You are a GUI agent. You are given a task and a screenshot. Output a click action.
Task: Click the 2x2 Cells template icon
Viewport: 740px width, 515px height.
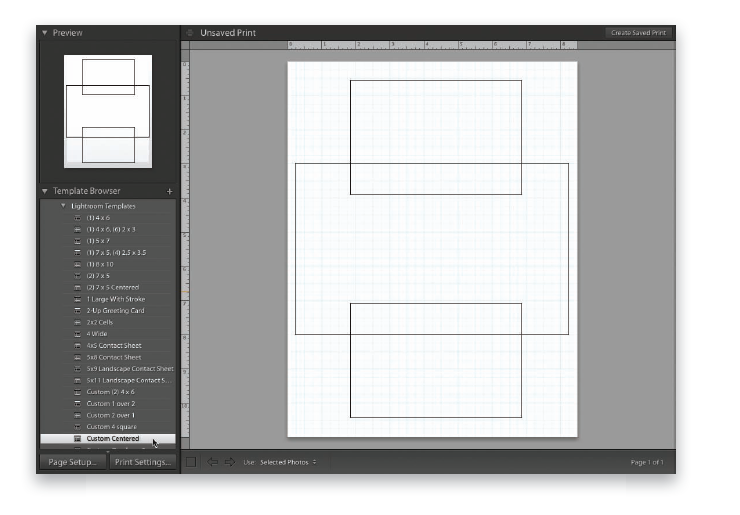tap(77, 322)
